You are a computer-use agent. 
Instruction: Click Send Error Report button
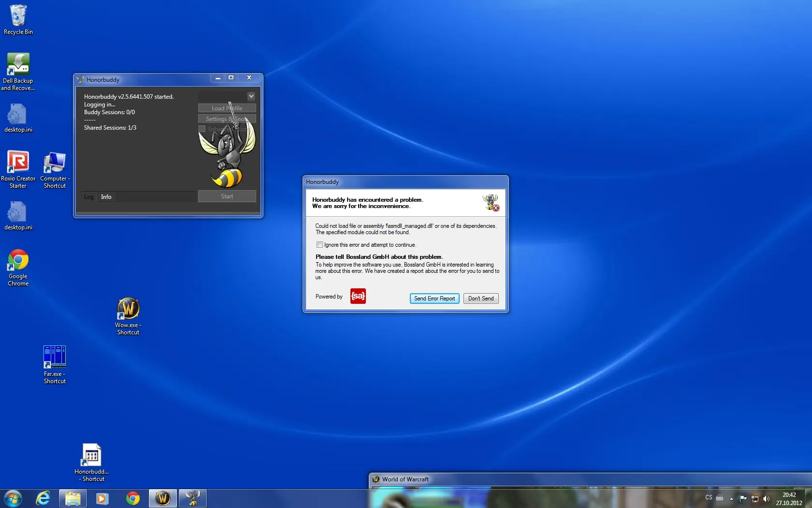435,299
